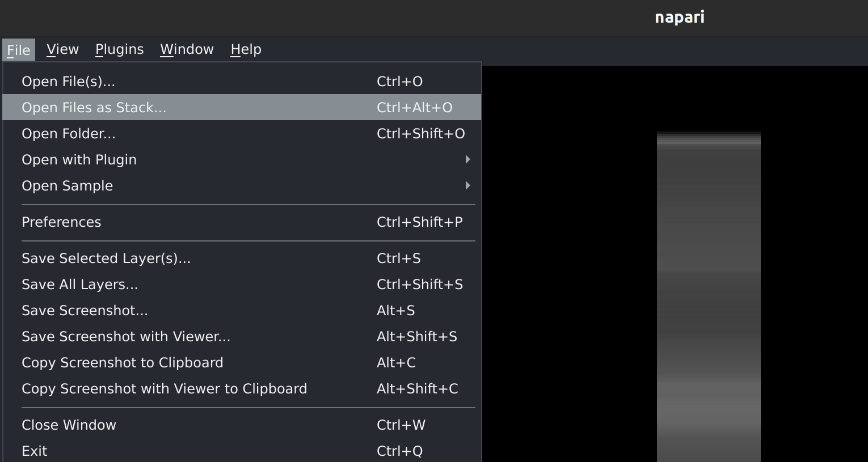The image size is (868, 462).
Task: Open the Help menu
Action: (x=246, y=50)
